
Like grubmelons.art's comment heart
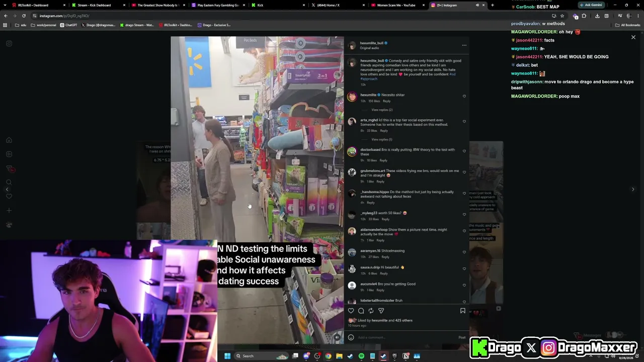[464, 172]
